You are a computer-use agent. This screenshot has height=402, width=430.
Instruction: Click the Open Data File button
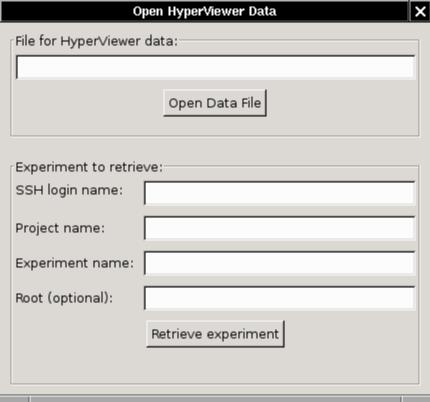click(x=215, y=103)
